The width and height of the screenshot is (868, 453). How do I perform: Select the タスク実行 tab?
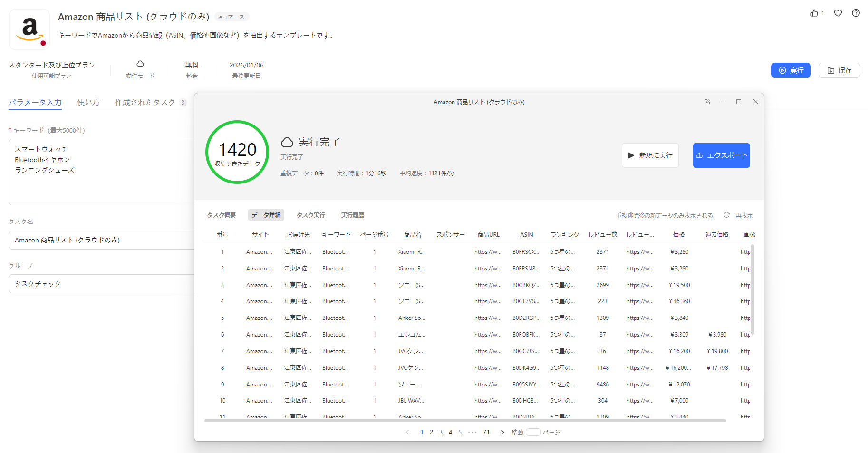310,215
